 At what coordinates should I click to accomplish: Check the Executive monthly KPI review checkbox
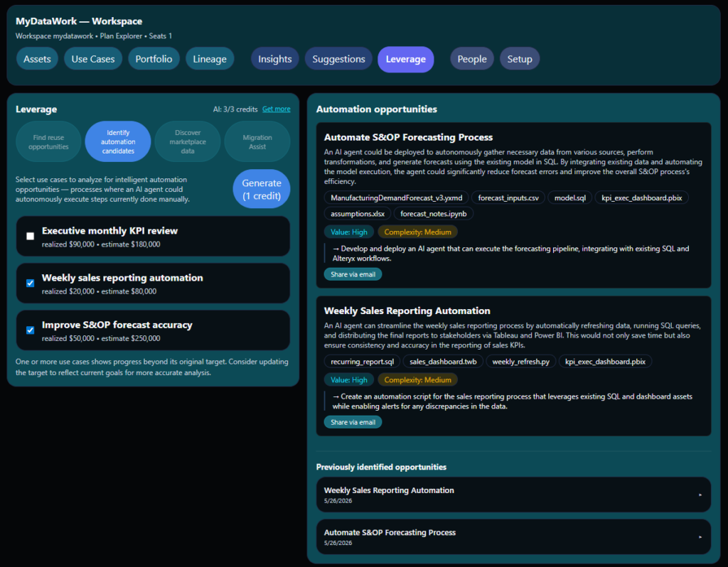(30, 236)
